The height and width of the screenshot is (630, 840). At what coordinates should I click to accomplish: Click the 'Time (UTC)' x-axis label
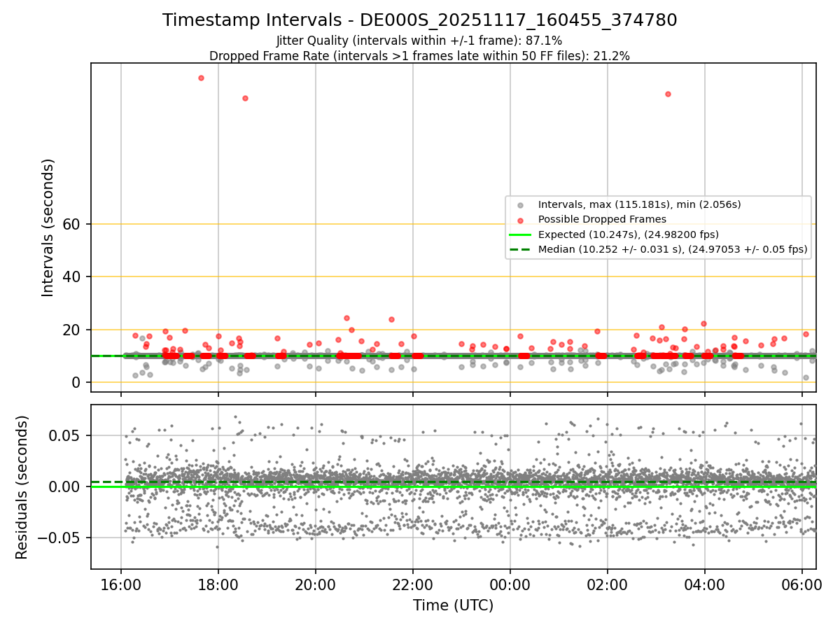[453, 605]
